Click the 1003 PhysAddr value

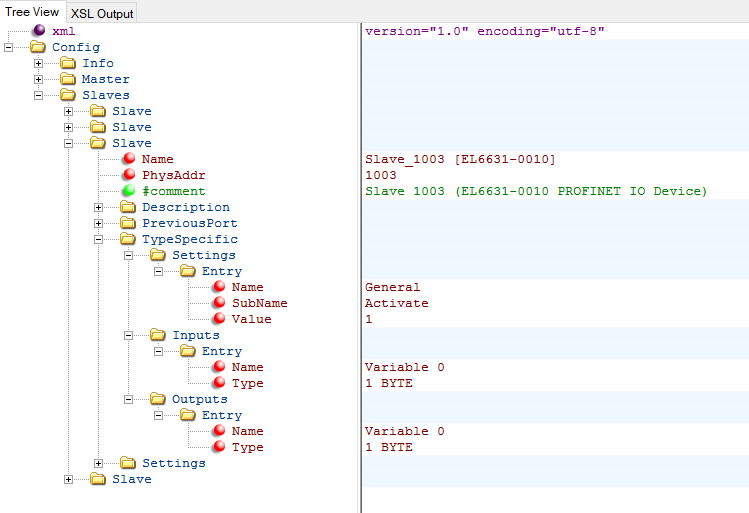[x=381, y=175]
